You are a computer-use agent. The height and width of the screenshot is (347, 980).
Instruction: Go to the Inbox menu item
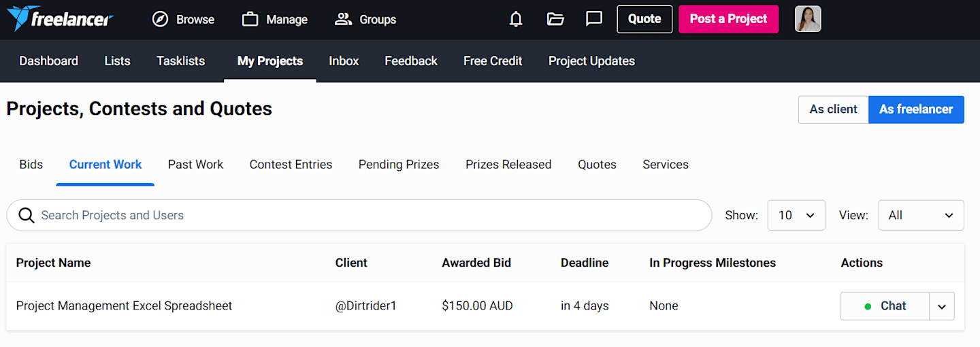(x=344, y=61)
